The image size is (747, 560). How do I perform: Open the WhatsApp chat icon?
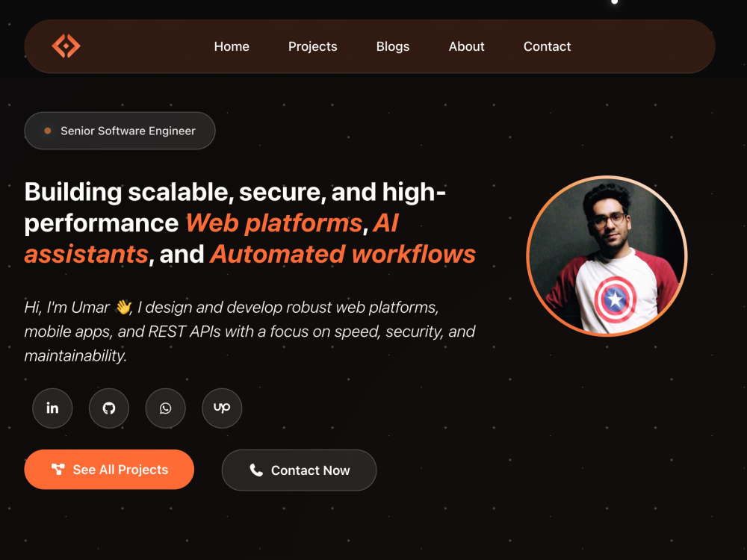coord(165,408)
